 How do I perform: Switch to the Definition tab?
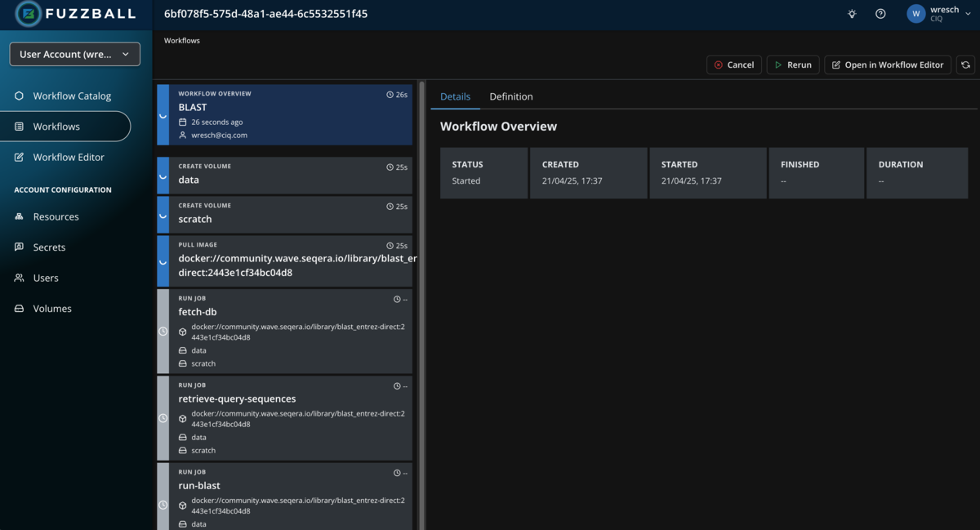coord(510,96)
